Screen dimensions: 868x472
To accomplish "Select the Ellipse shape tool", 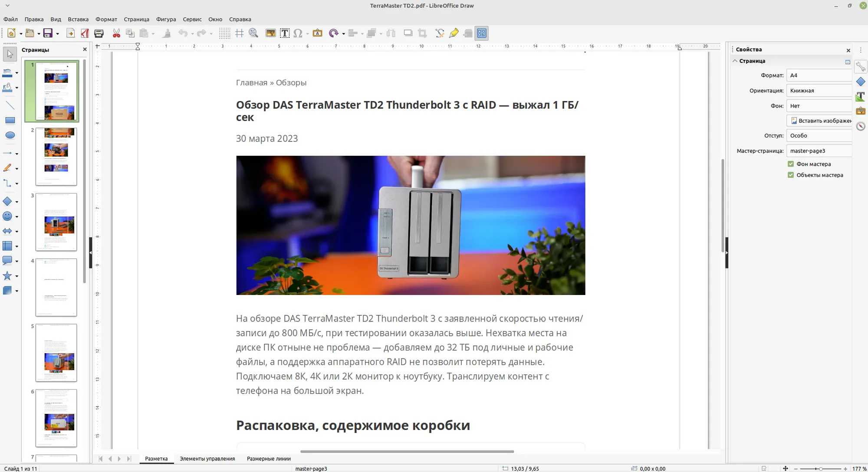I will pyautogui.click(x=10, y=135).
